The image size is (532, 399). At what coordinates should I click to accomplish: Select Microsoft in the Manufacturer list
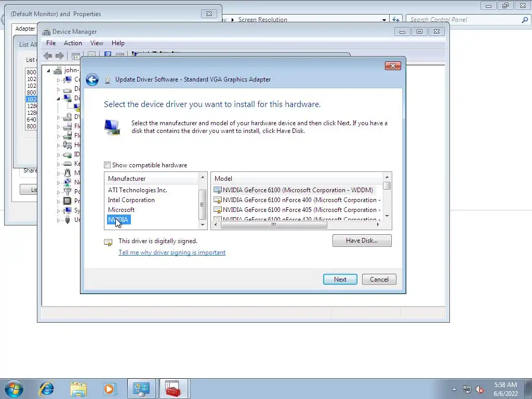click(121, 210)
